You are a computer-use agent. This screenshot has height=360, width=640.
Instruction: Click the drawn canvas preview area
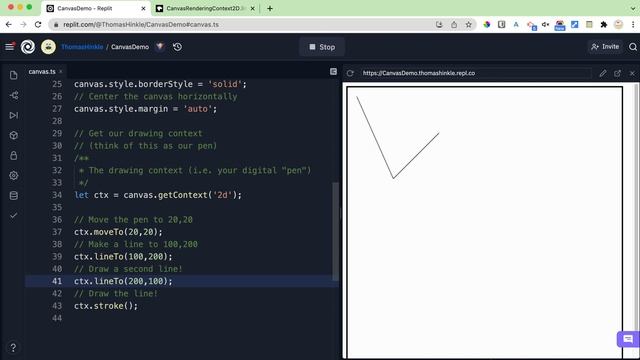point(484,222)
